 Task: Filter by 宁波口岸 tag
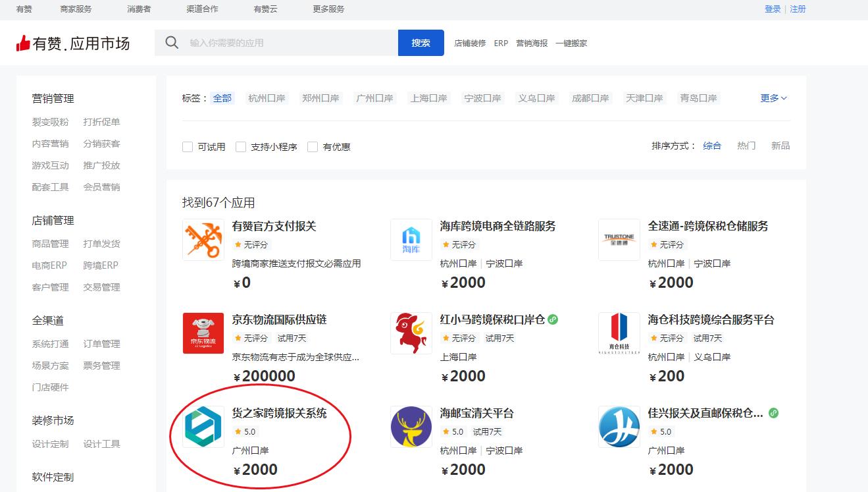482,98
